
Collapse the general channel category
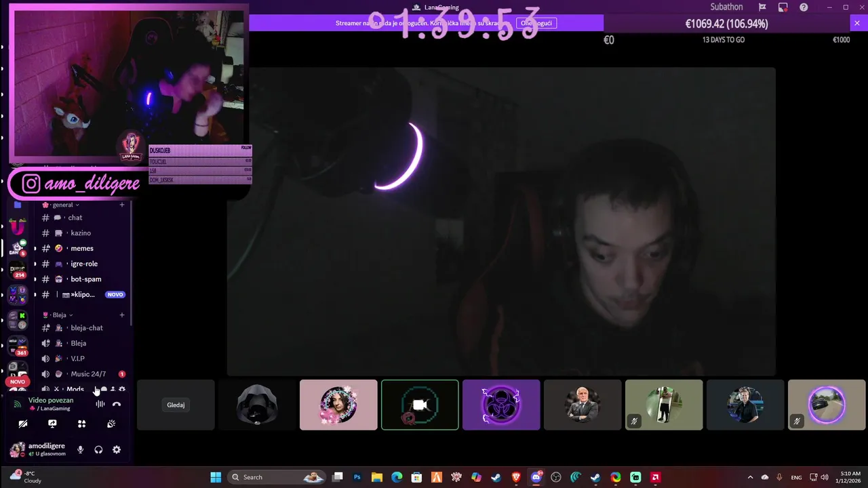pos(61,205)
